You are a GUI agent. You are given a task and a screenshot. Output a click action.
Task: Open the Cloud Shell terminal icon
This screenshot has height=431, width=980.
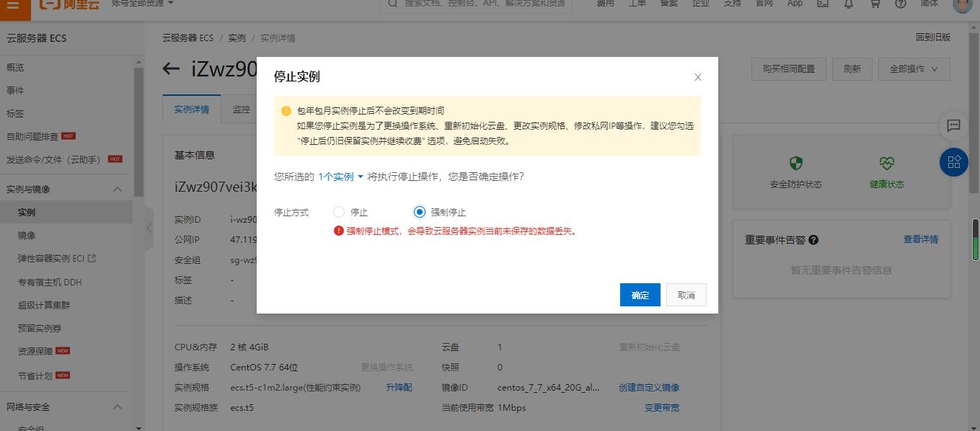point(822,4)
